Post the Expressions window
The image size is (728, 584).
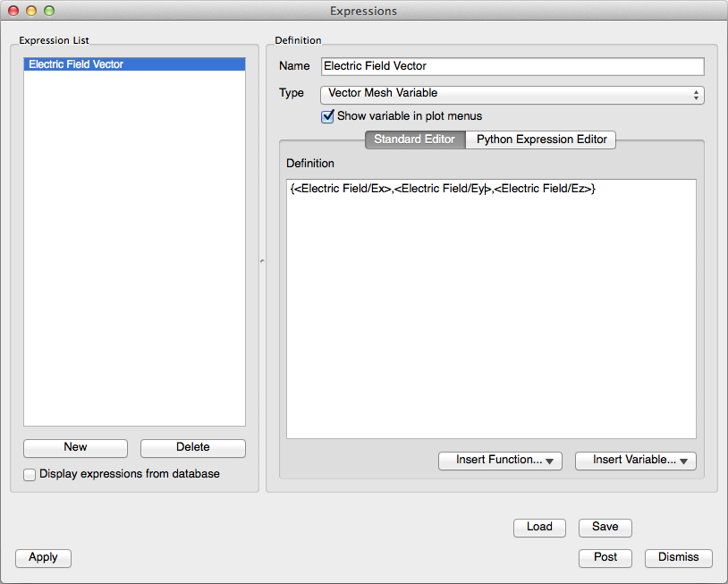(x=605, y=557)
